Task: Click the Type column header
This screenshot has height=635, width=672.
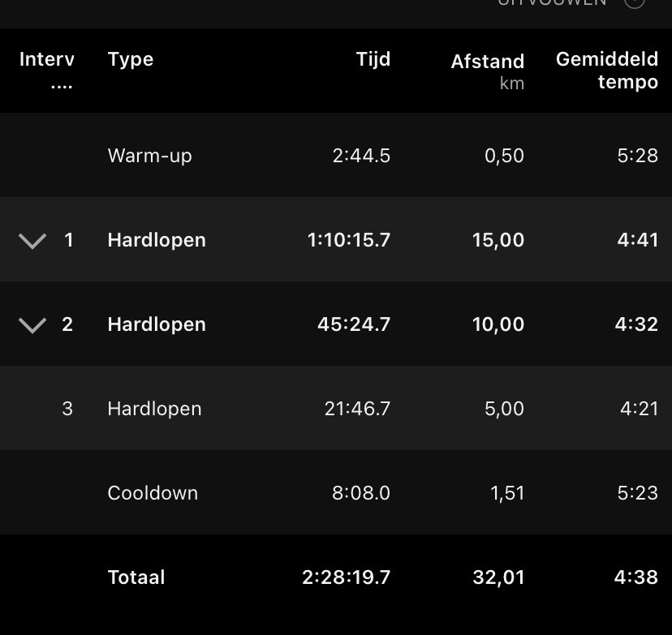Action: pyautogui.click(x=131, y=59)
